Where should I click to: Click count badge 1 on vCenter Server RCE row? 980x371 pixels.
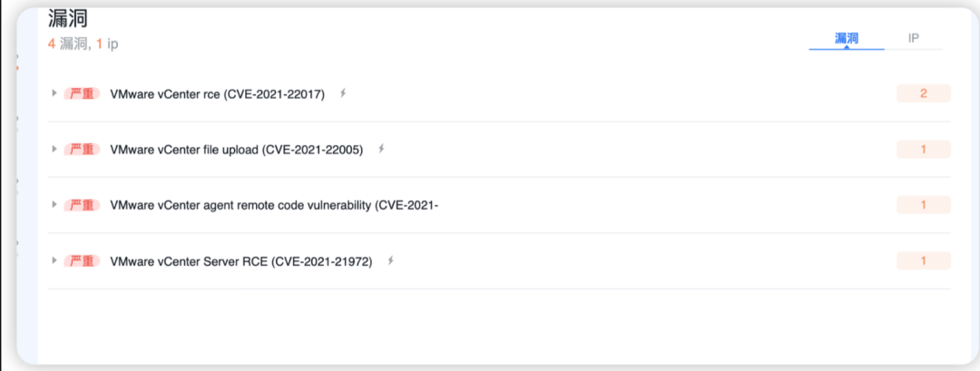(923, 260)
